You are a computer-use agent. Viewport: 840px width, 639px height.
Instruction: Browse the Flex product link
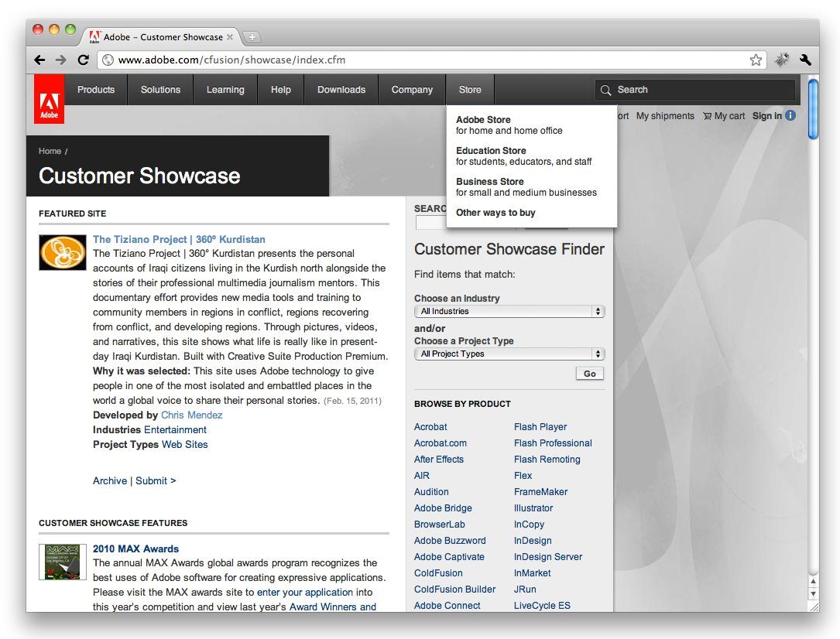[x=523, y=475]
